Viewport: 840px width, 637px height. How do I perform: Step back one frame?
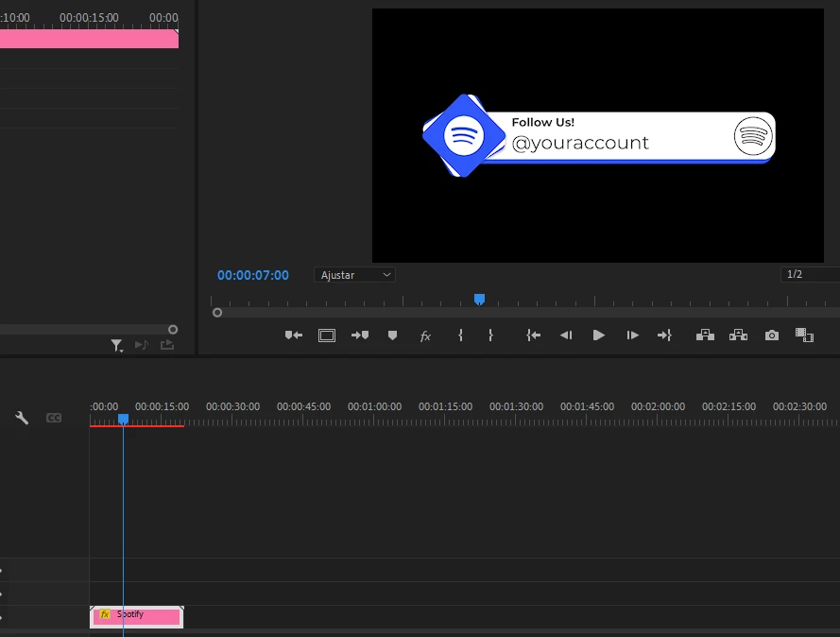point(566,336)
